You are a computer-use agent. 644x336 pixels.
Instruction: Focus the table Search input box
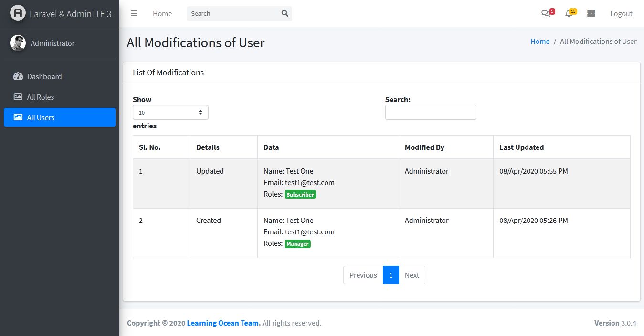[x=431, y=112]
